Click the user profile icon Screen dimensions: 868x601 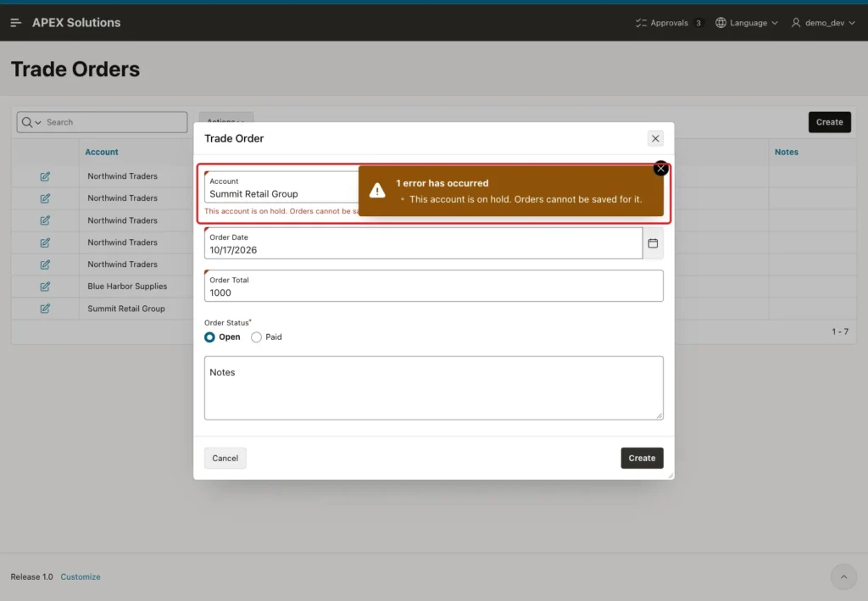796,23
